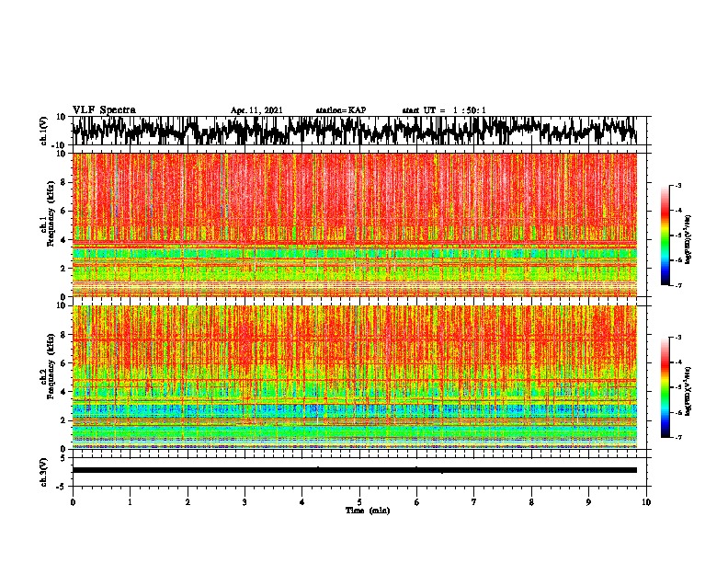The width and height of the screenshot is (728, 563).
Task: Select the date text "Apr. 11, 2021"
Action: pyautogui.click(x=256, y=110)
